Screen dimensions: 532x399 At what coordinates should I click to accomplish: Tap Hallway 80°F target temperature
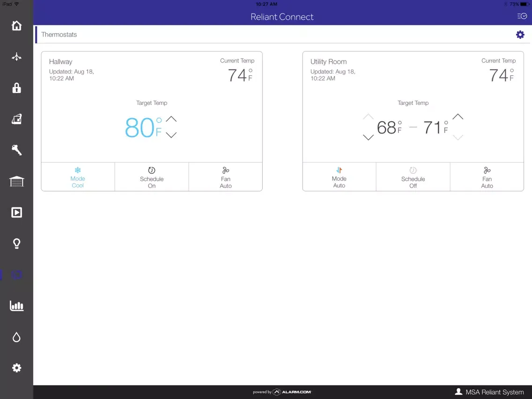click(x=143, y=127)
